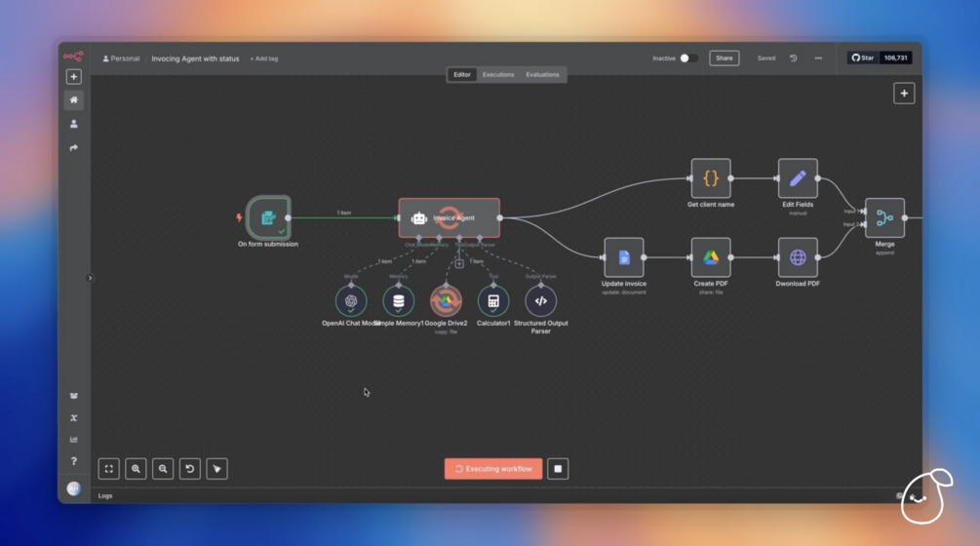
Task: Open the Help question mark menu
Action: (74, 461)
